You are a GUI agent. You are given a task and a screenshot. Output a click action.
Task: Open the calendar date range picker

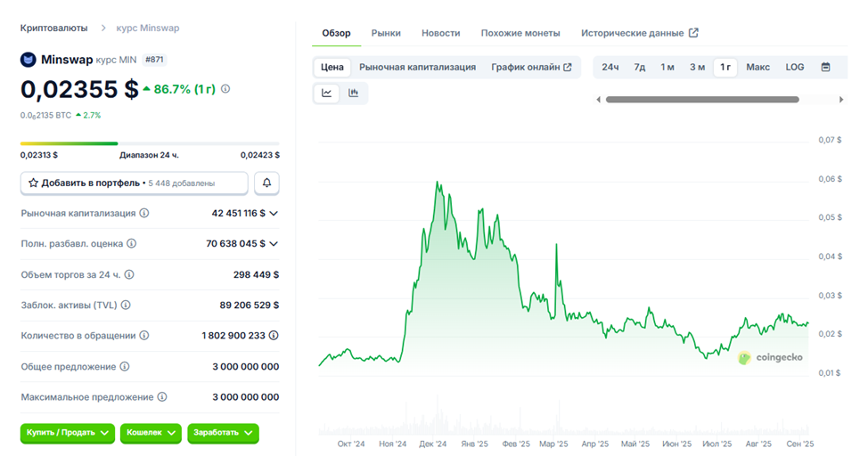(825, 67)
